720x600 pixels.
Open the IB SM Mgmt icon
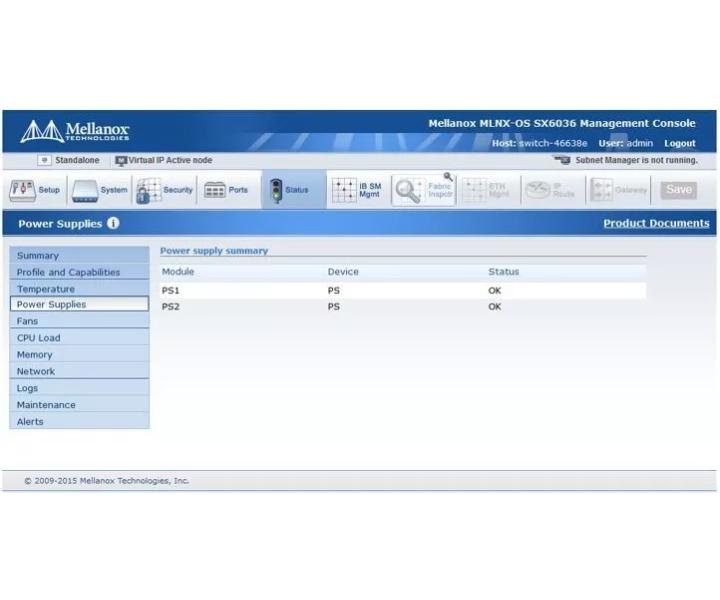coord(344,190)
